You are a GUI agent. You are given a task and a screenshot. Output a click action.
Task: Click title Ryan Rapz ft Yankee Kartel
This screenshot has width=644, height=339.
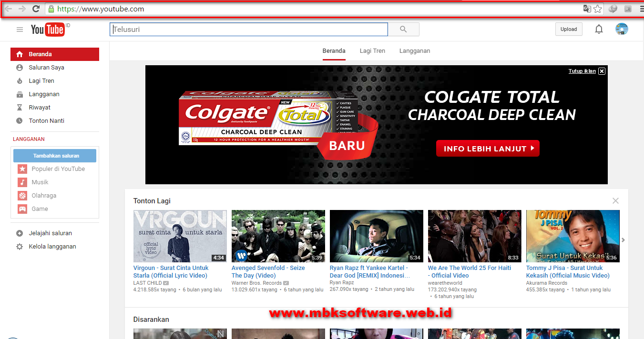pyautogui.click(x=370, y=272)
